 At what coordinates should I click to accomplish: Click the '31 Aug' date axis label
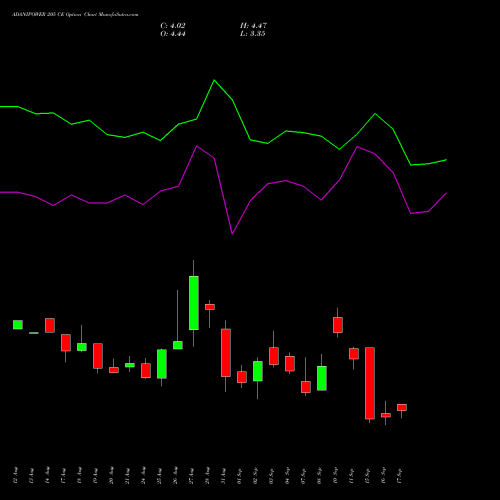(x=223, y=476)
